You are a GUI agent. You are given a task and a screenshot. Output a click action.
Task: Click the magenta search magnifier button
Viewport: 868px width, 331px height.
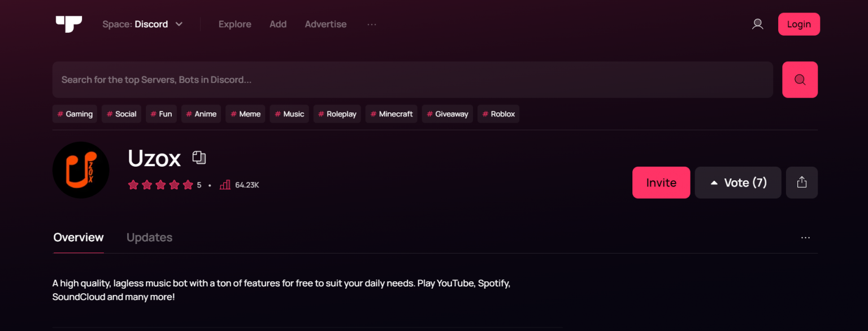[x=800, y=80]
